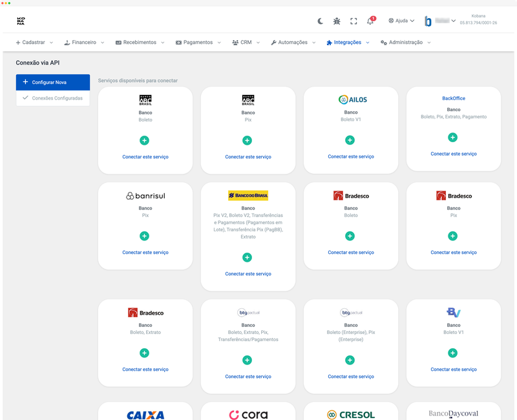Click the Configurar Nova button

tap(52, 82)
